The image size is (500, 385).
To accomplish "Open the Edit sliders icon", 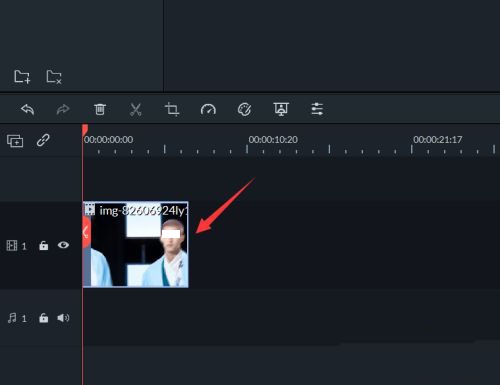I will point(317,109).
